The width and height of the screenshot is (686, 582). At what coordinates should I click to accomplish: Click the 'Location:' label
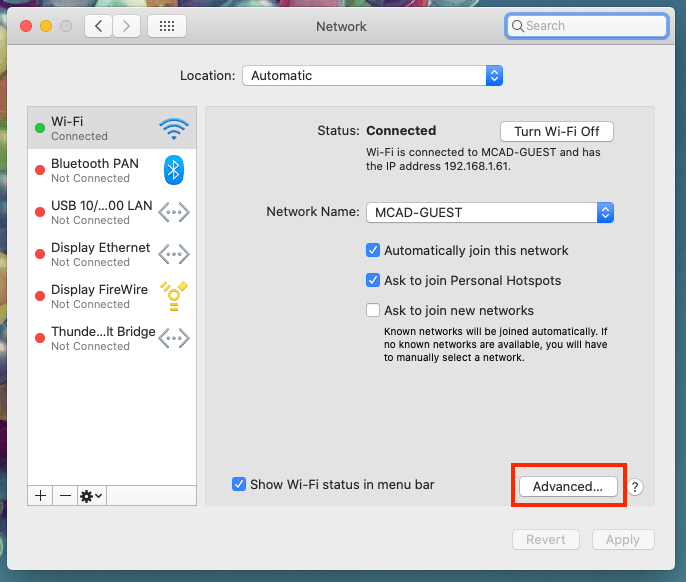pyautogui.click(x=207, y=76)
